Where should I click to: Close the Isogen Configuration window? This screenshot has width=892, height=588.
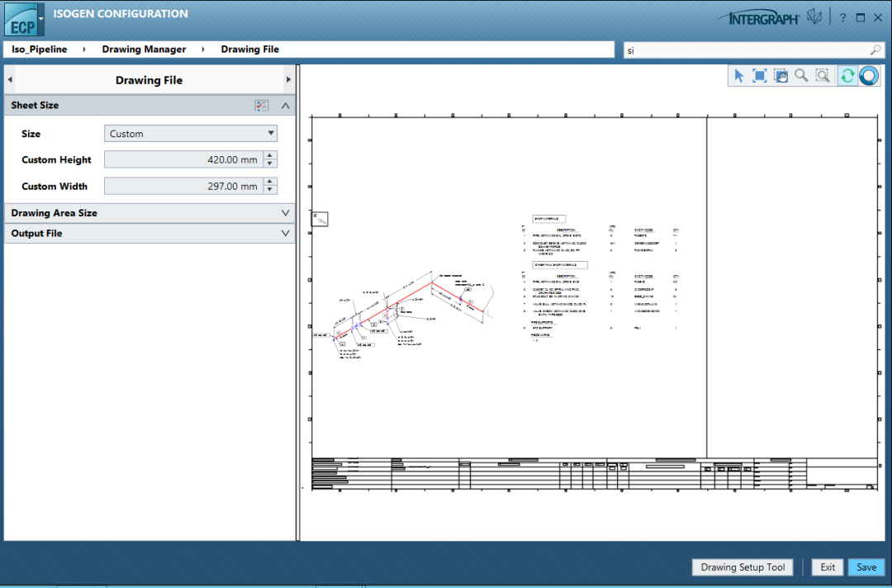coord(878,17)
